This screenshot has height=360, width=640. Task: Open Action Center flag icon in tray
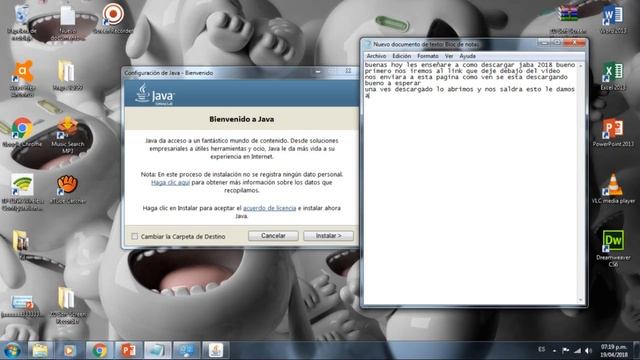tap(566, 350)
